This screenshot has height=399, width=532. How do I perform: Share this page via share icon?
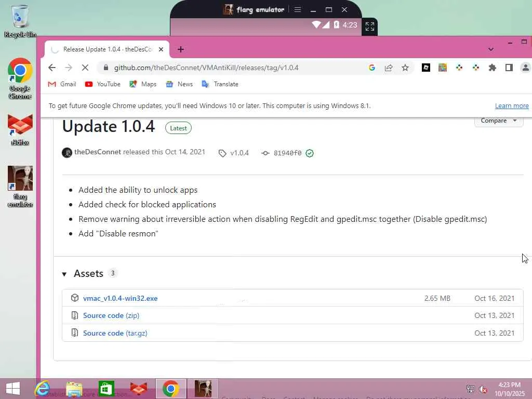point(389,68)
